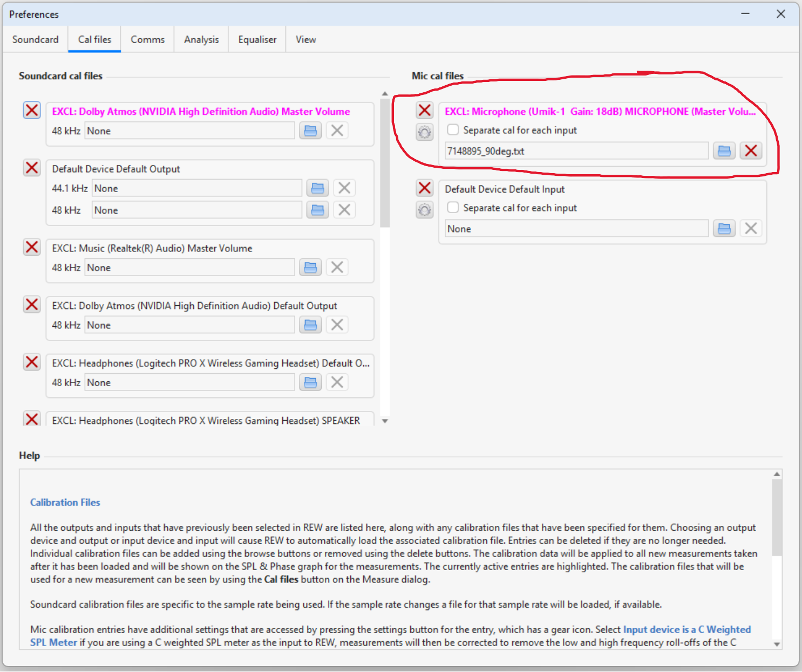Clear cal file for Music (Realtek) Master Volume

(337, 268)
